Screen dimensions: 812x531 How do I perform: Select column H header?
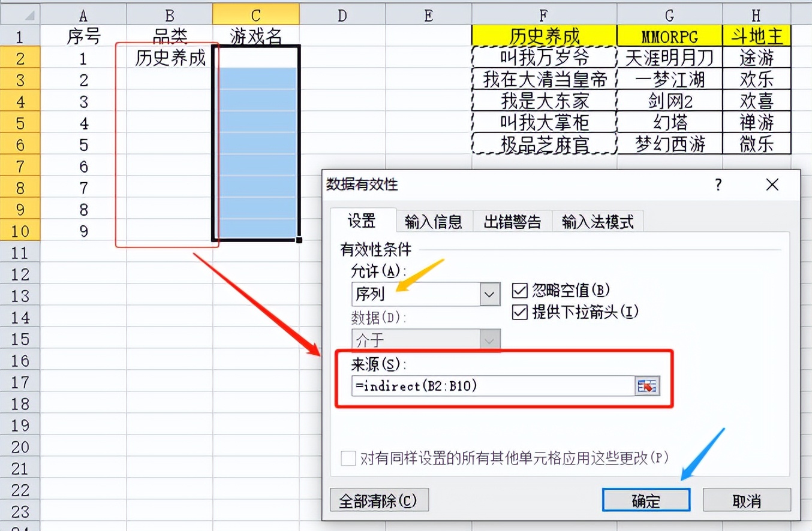point(756,14)
